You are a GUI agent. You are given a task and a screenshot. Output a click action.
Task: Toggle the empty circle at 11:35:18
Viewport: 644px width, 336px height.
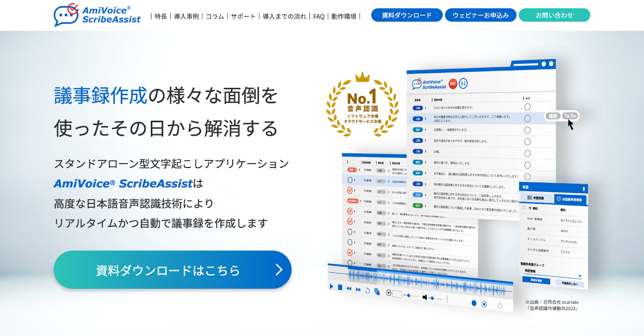(x=350, y=180)
